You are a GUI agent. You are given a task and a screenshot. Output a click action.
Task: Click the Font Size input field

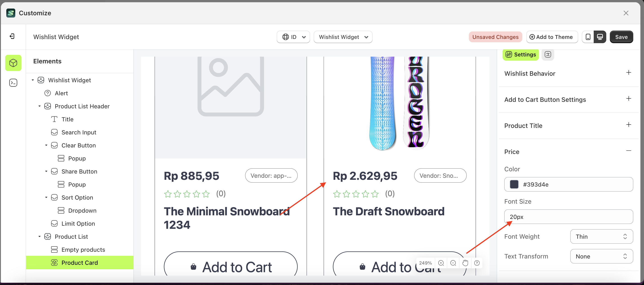coord(568,217)
